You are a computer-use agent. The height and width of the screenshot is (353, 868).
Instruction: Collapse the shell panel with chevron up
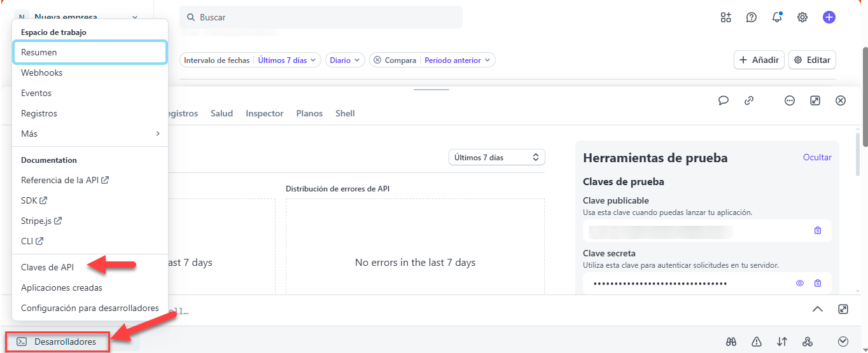tap(818, 309)
